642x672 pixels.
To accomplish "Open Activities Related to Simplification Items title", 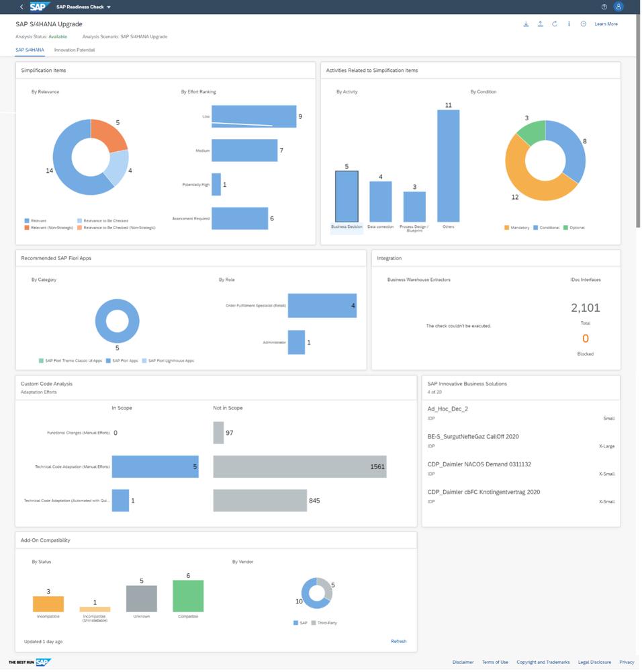I will click(372, 71).
